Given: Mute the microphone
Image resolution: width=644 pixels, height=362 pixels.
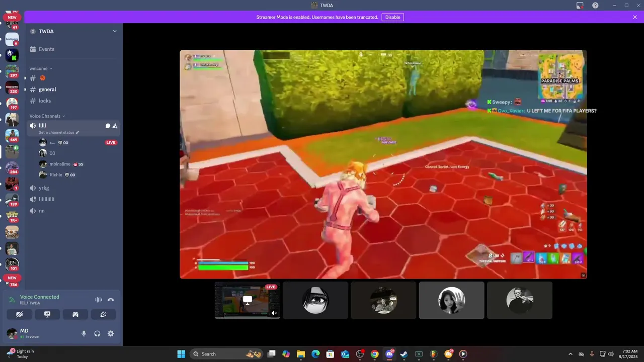Looking at the screenshot, I should [x=84, y=333].
